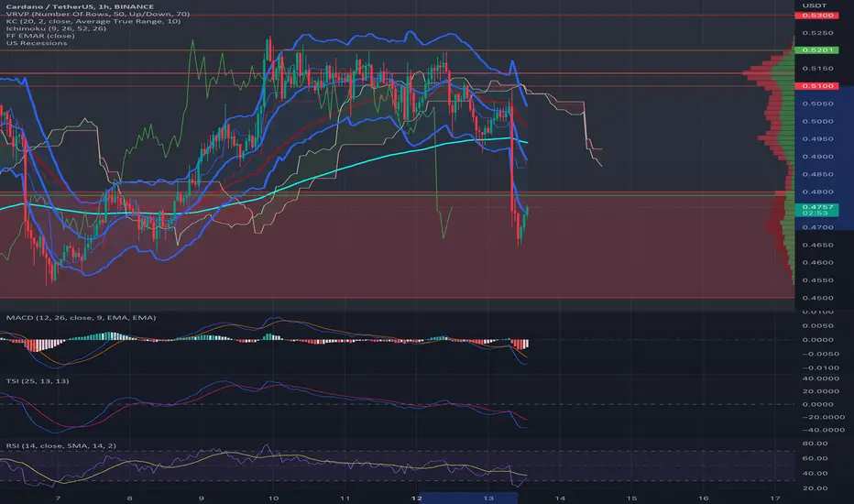Click the green 0.5201 price line label

coord(816,50)
